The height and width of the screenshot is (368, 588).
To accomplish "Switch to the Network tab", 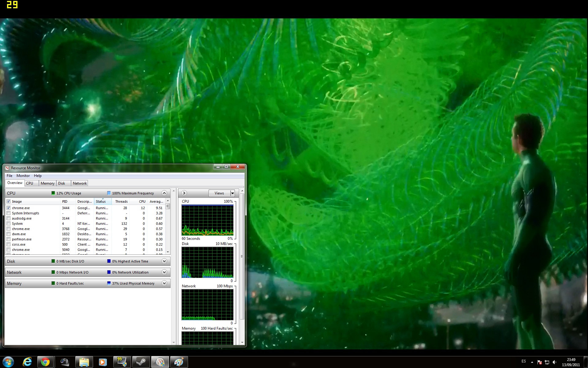I will 80,183.
